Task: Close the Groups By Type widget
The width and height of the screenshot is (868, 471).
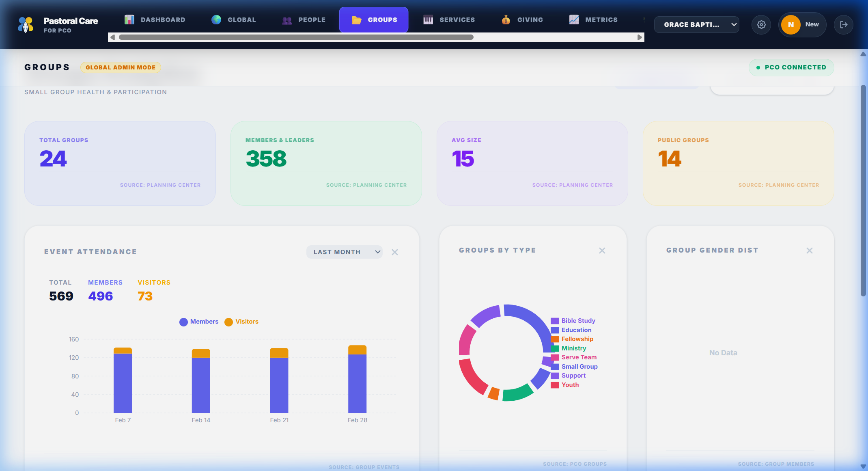Action: [602, 251]
